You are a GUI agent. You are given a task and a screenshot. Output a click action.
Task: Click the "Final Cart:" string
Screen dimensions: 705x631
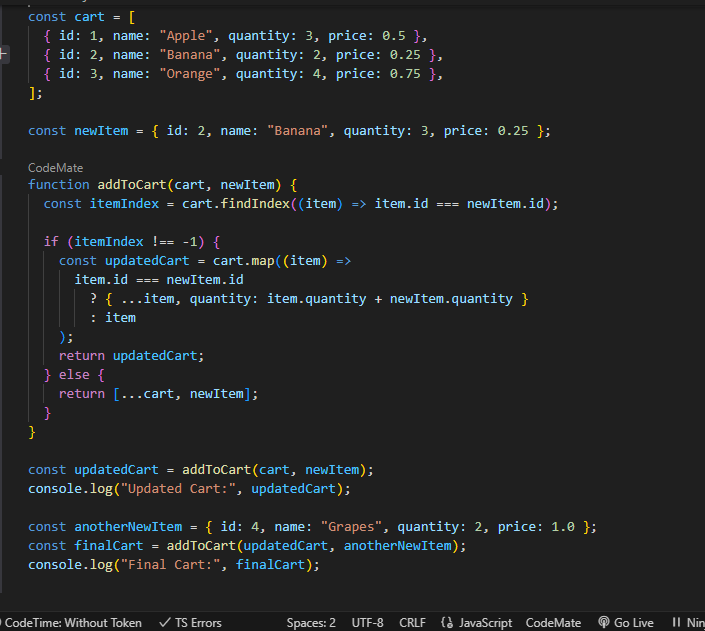[x=170, y=565]
